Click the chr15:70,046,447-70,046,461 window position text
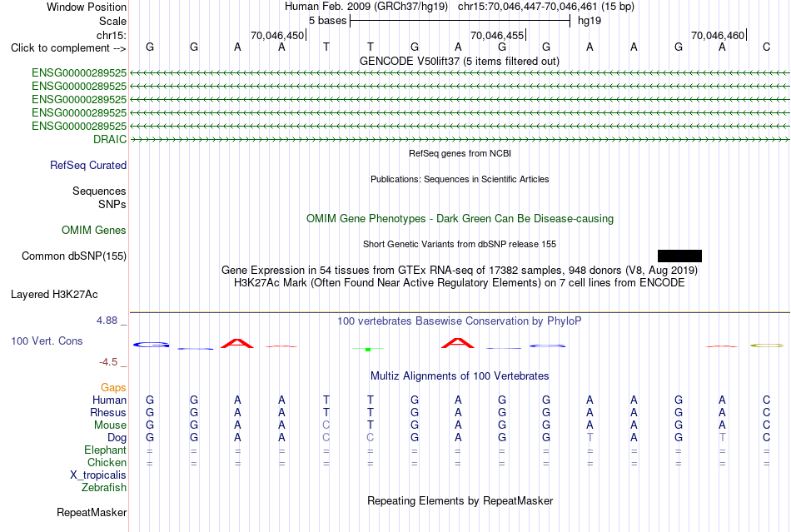The image size is (791, 532). point(546,7)
